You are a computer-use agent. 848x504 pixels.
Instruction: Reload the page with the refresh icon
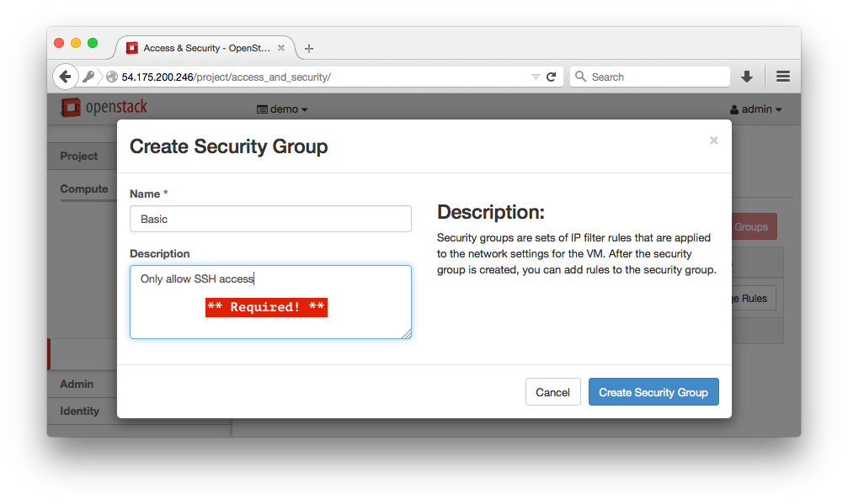point(552,76)
